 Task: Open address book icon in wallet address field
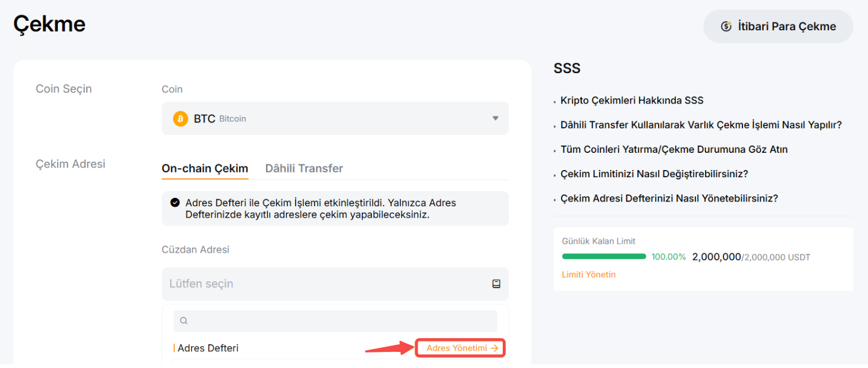tap(496, 284)
